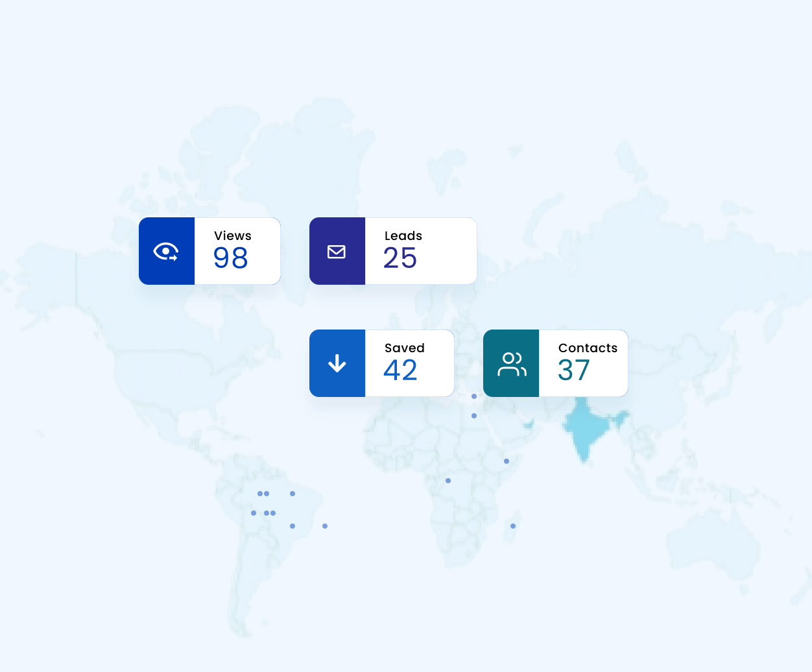The height and width of the screenshot is (672, 812).
Task: Select the map dot in central Africa
Action: pyautogui.click(x=448, y=481)
